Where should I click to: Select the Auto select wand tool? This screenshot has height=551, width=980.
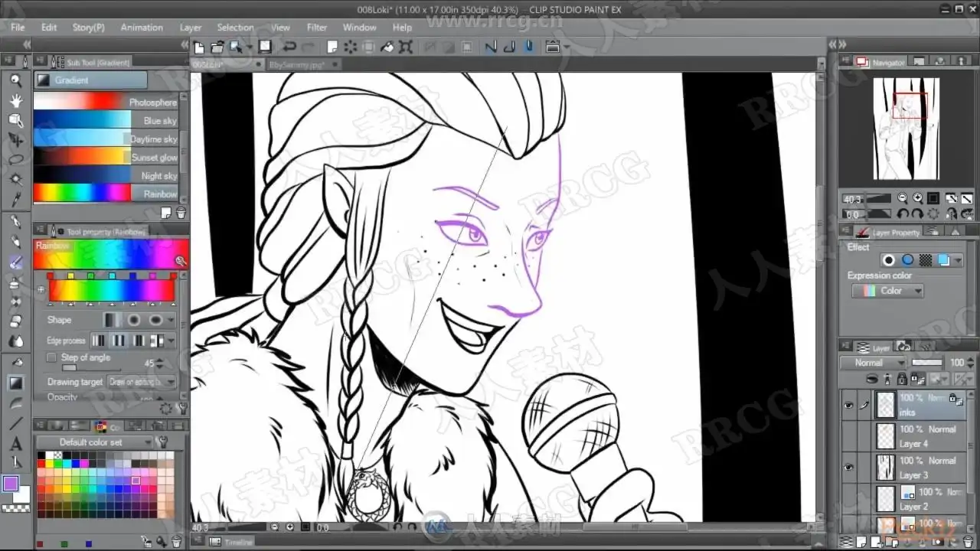coord(15,180)
